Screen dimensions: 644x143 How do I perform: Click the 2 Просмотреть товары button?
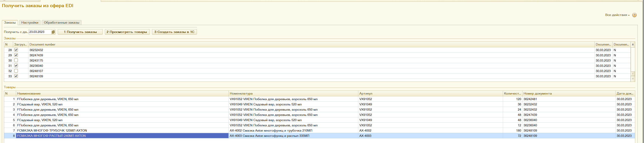click(127, 32)
